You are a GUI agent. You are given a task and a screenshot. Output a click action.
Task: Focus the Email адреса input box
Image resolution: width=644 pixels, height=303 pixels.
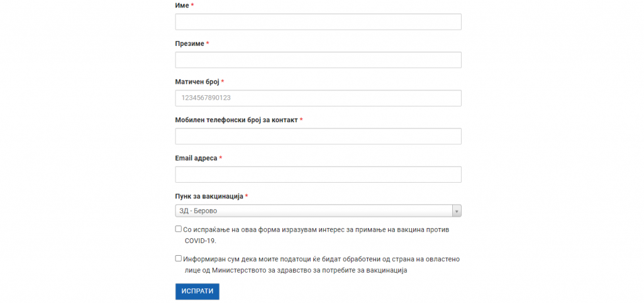pyautogui.click(x=318, y=174)
